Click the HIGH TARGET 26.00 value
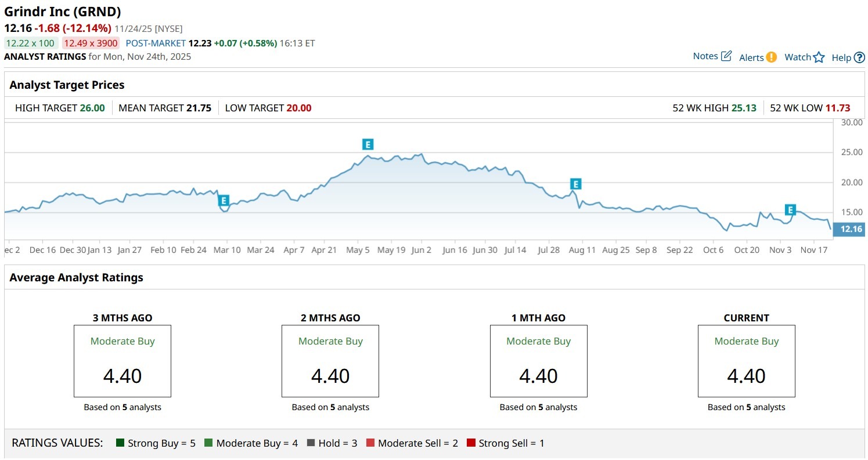This screenshot has height=460, width=868. (x=92, y=108)
